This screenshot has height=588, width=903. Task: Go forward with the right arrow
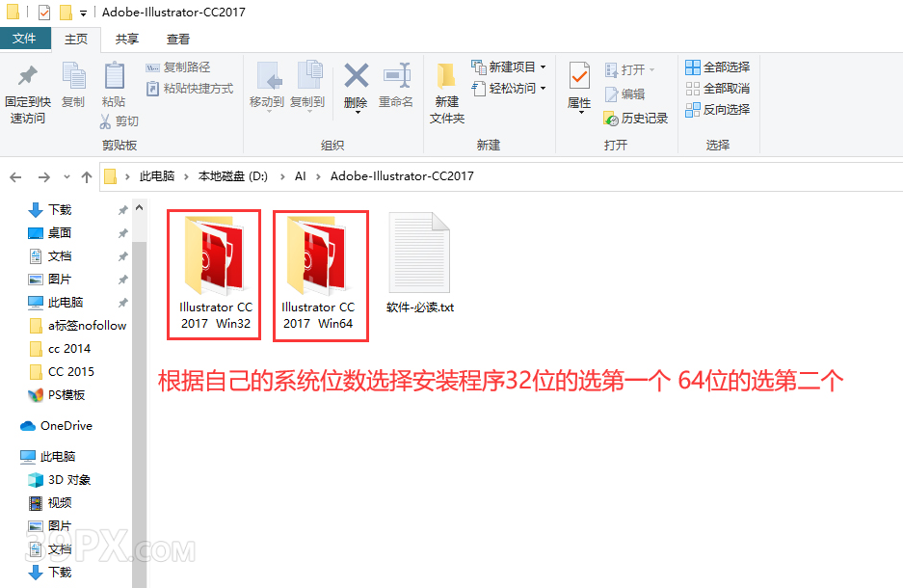(x=43, y=176)
